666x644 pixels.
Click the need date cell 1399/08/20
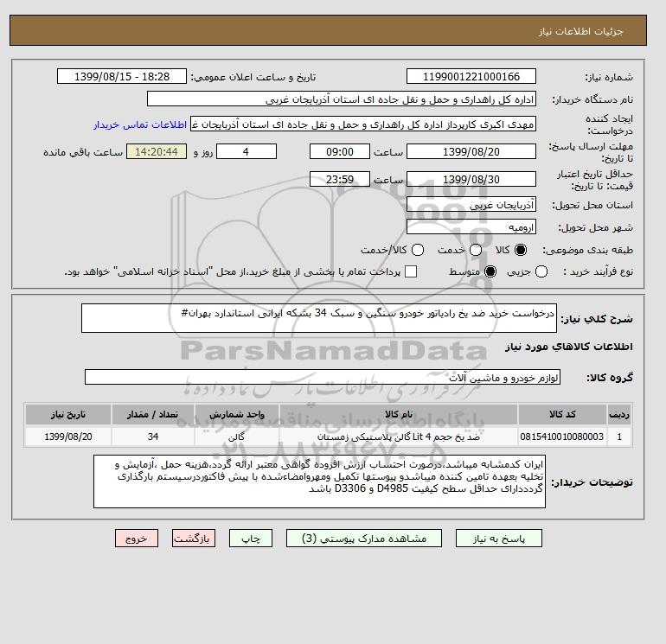68,437
